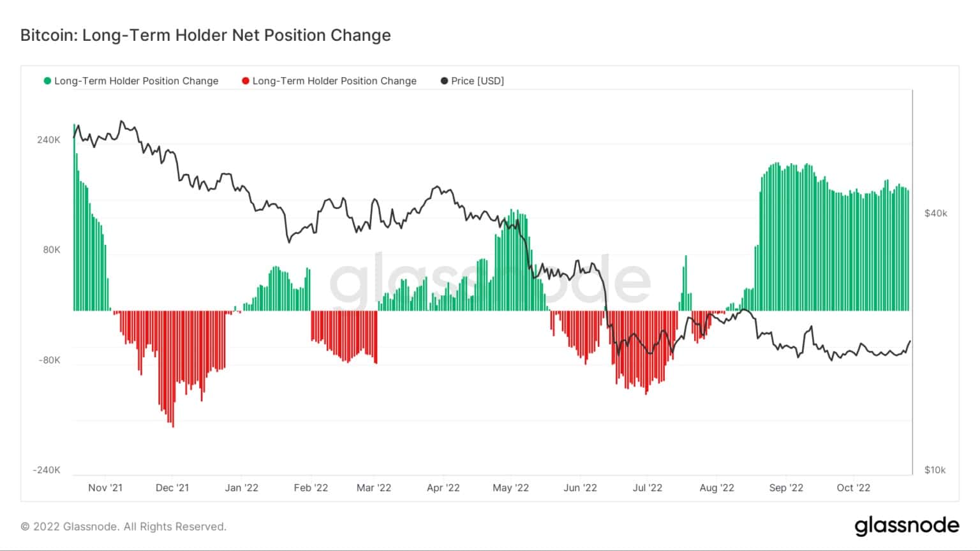Image resolution: width=980 pixels, height=551 pixels.
Task: Click the 240K y-axis label
Action: coord(48,140)
